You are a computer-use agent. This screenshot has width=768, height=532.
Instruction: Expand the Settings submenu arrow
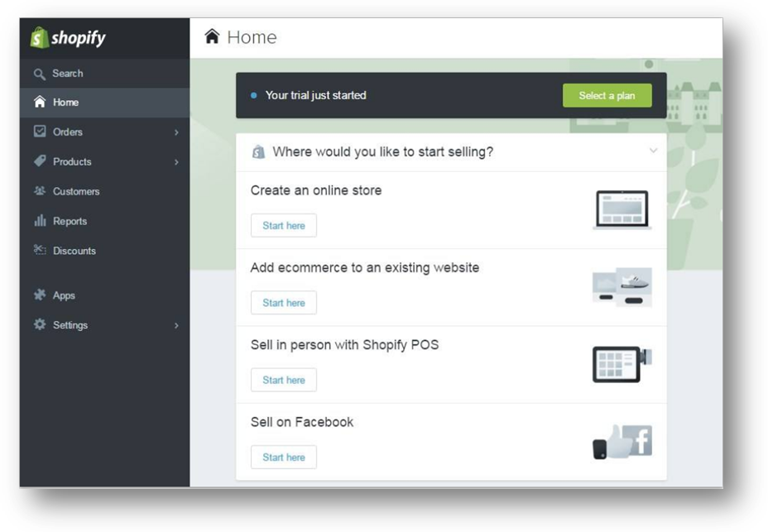176,326
